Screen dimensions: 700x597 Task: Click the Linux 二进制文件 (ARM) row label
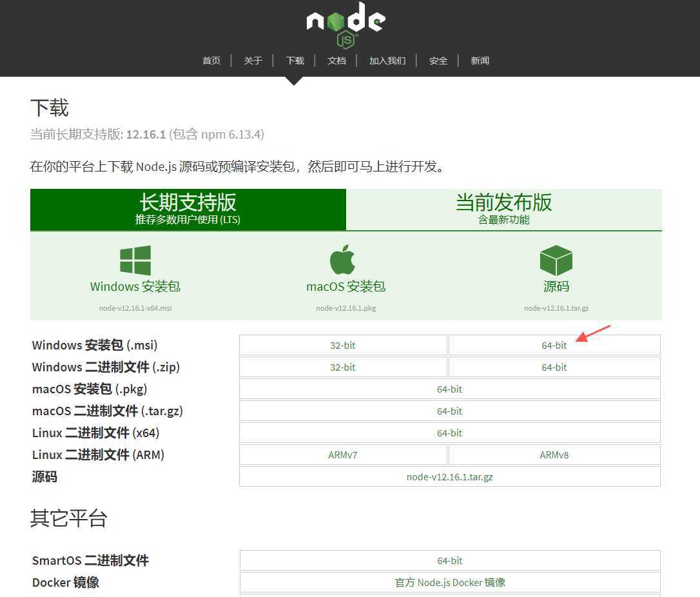click(x=98, y=455)
